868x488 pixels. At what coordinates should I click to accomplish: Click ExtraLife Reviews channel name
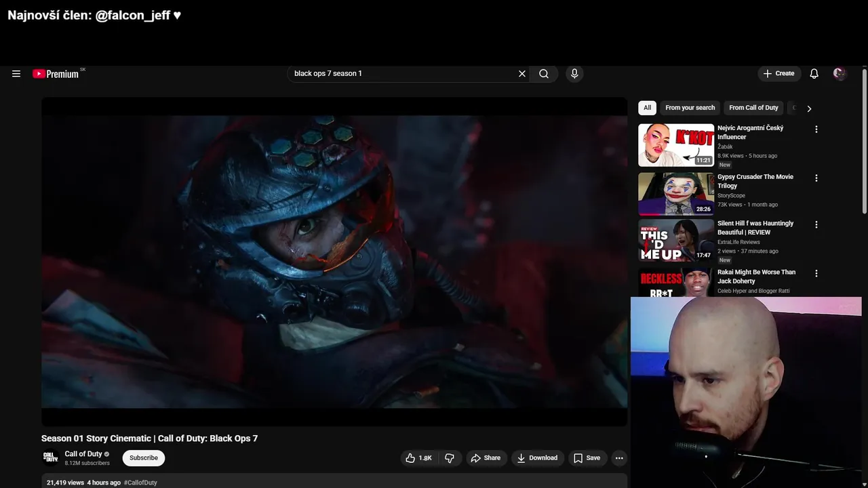(738, 242)
